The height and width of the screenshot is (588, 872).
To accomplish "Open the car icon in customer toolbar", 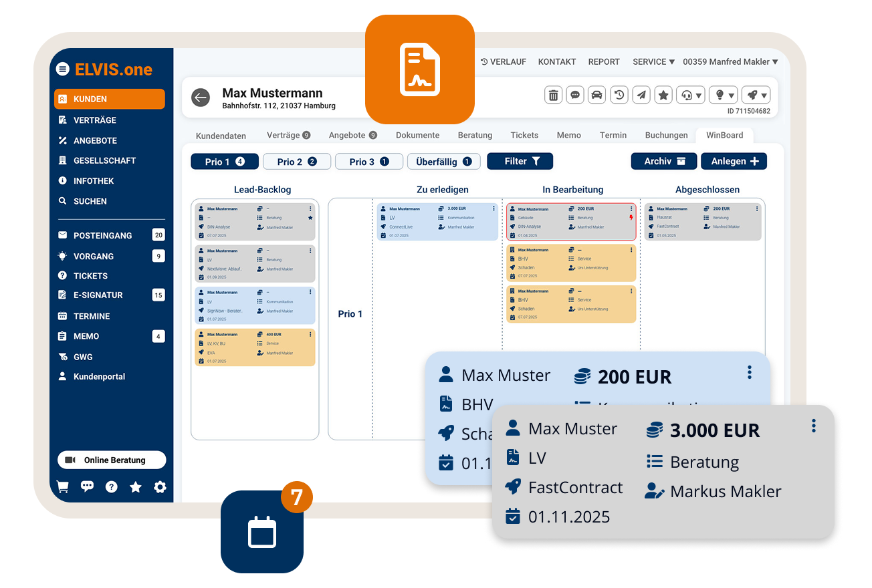I will (597, 95).
